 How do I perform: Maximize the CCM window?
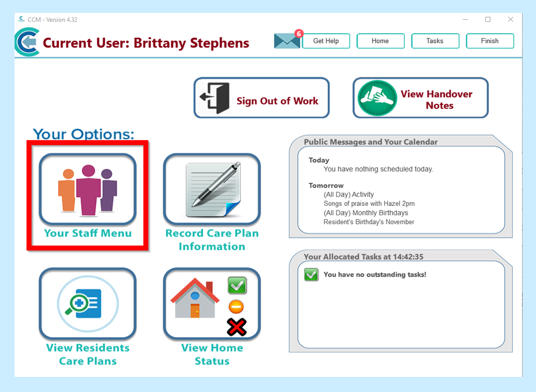click(488, 19)
